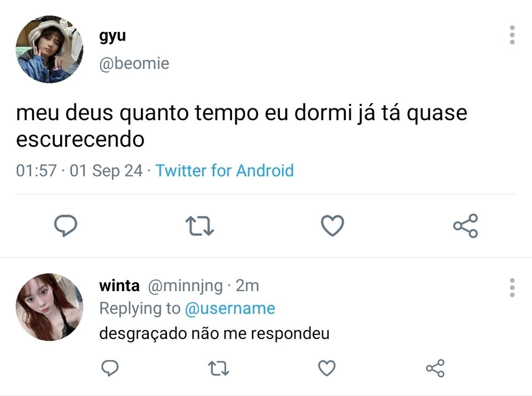Click the @minnjng handle
532x396 pixels.
click(185, 286)
